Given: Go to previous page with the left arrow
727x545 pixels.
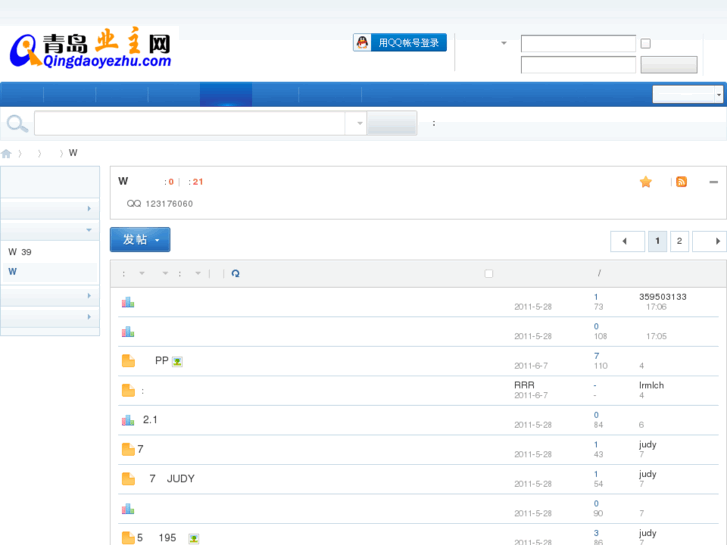Looking at the screenshot, I should click(x=627, y=241).
